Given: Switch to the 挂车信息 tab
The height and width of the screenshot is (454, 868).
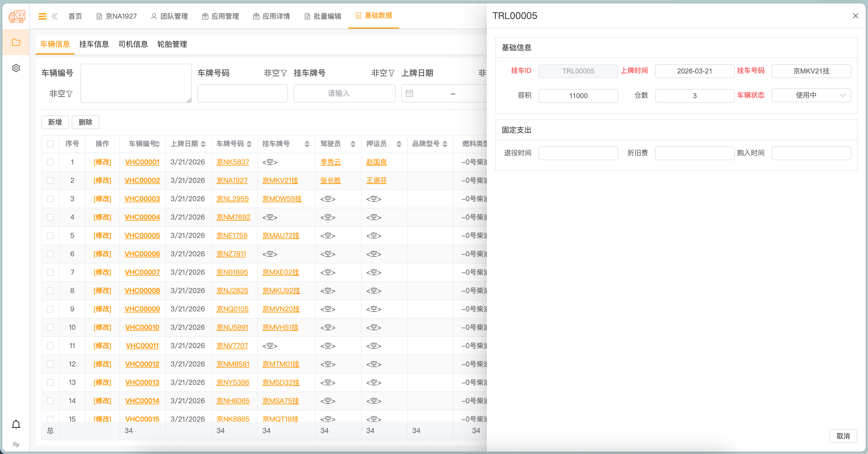Looking at the screenshot, I should point(94,44).
